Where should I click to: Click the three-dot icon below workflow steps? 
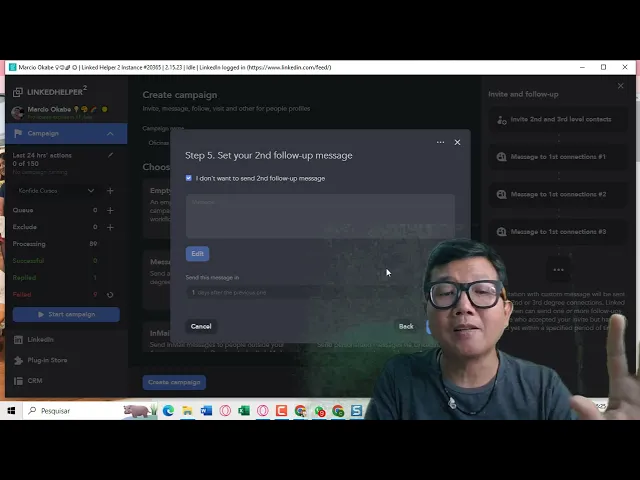coord(558,270)
